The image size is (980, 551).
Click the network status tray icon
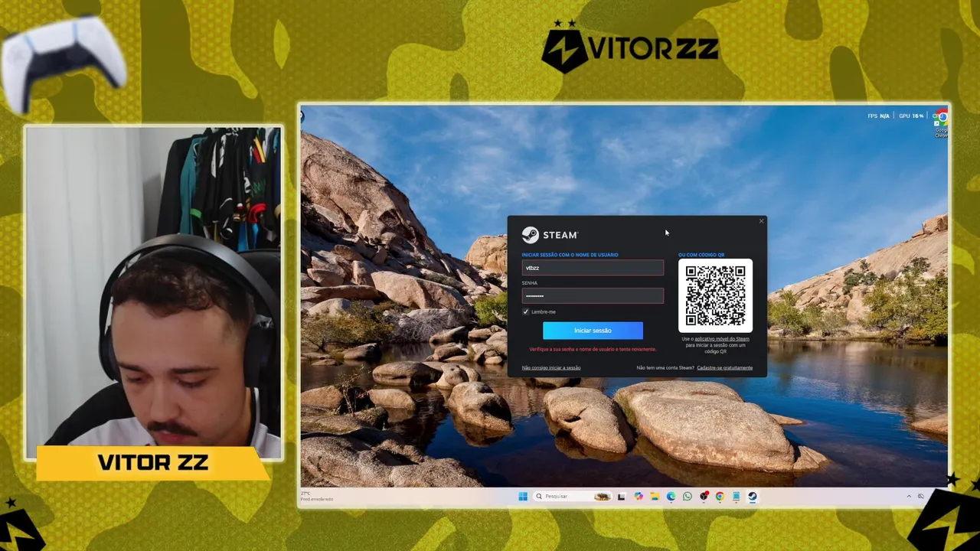click(x=921, y=497)
